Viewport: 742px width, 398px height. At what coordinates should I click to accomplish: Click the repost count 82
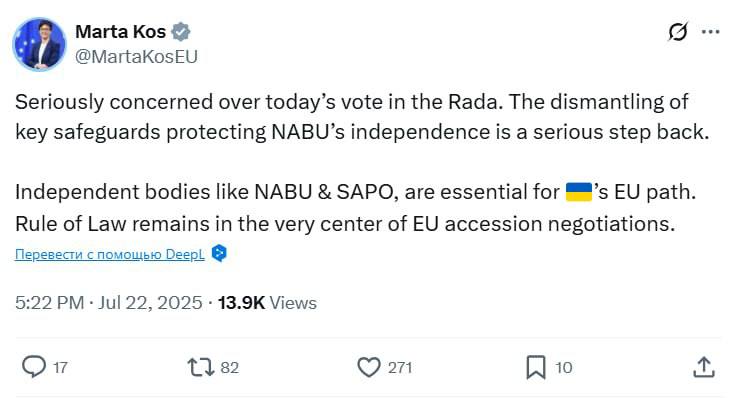point(230,367)
